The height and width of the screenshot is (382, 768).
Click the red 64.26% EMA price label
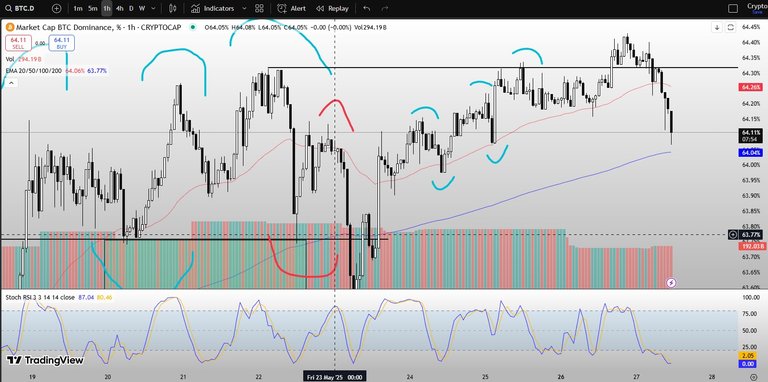(750, 87)
